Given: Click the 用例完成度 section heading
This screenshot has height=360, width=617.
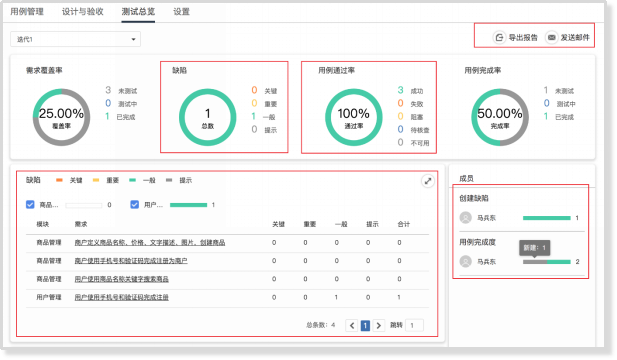Looking at the screenshot, I should click(477, 242).
